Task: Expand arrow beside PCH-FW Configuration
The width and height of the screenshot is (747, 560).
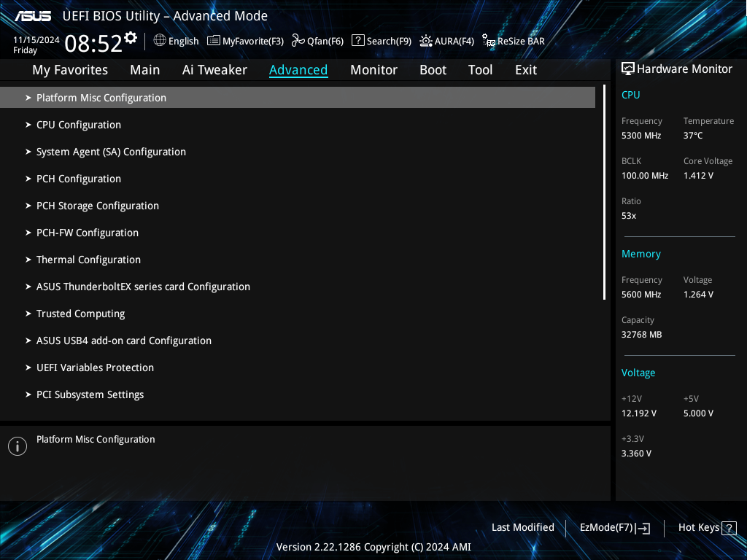Action: pyautogui.click(x=28, y=233)
